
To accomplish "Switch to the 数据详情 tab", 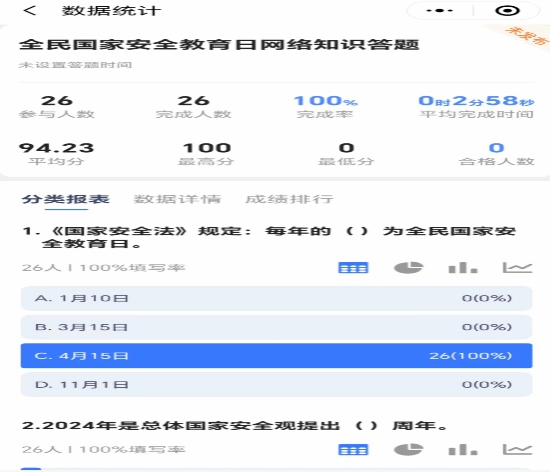I will [x=177, y=199].
